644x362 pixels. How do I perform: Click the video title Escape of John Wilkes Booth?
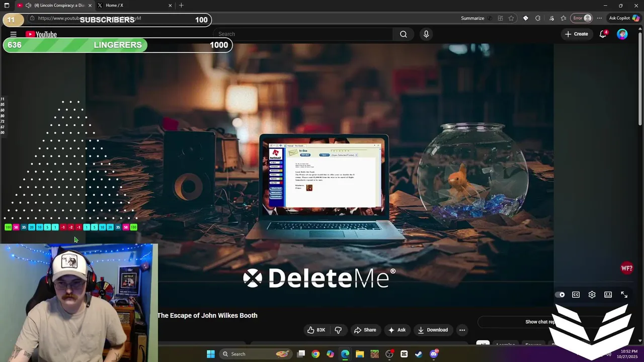207,315
